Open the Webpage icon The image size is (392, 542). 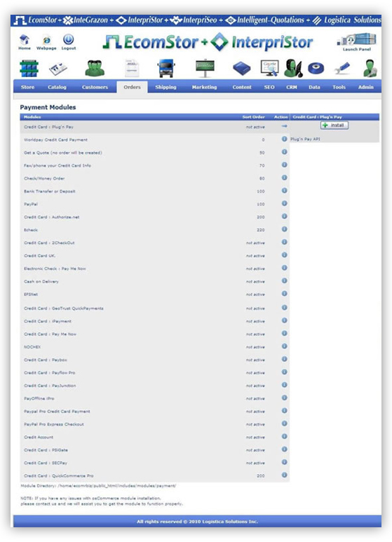pos(46,40)
